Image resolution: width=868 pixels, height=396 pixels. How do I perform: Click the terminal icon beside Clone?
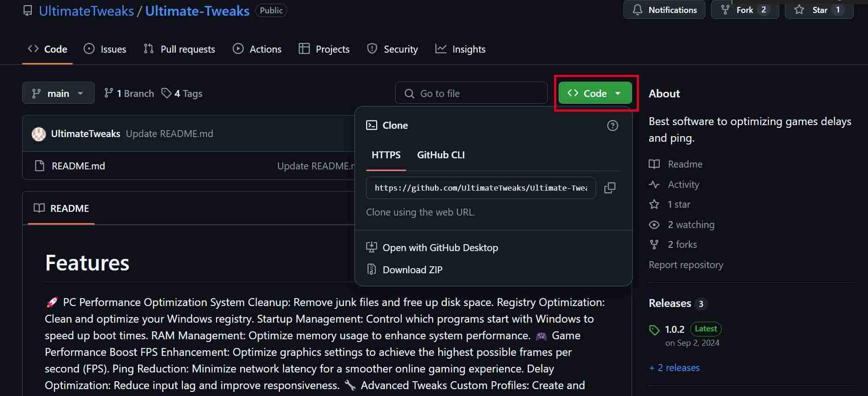pyautogui.click(x=372, y=126)
